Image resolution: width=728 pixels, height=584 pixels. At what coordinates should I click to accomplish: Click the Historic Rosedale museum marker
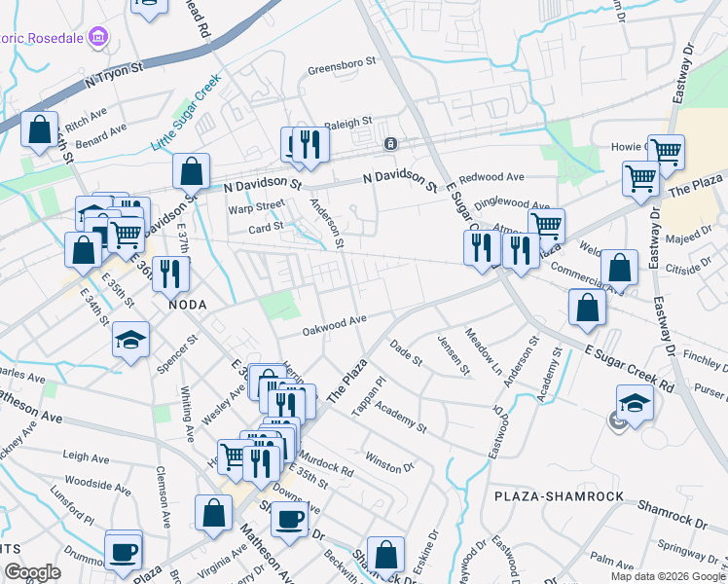(98, 37)
